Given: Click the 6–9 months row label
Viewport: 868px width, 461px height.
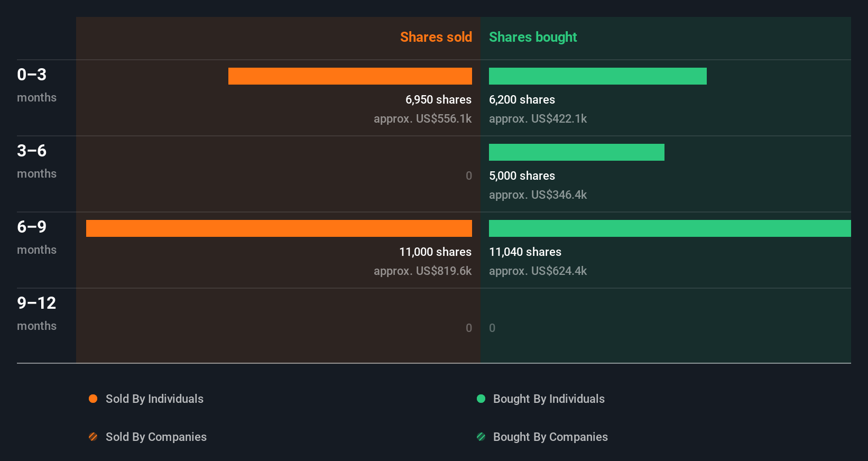Looking at the screenshot, I should coord(36,237).
